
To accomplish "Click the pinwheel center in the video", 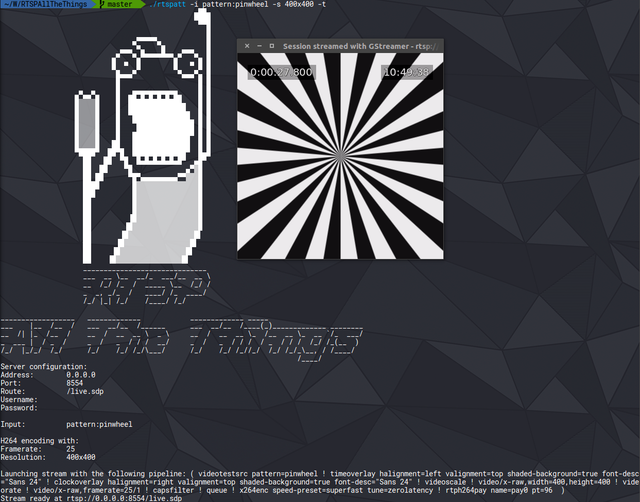I will coord(340,155).
